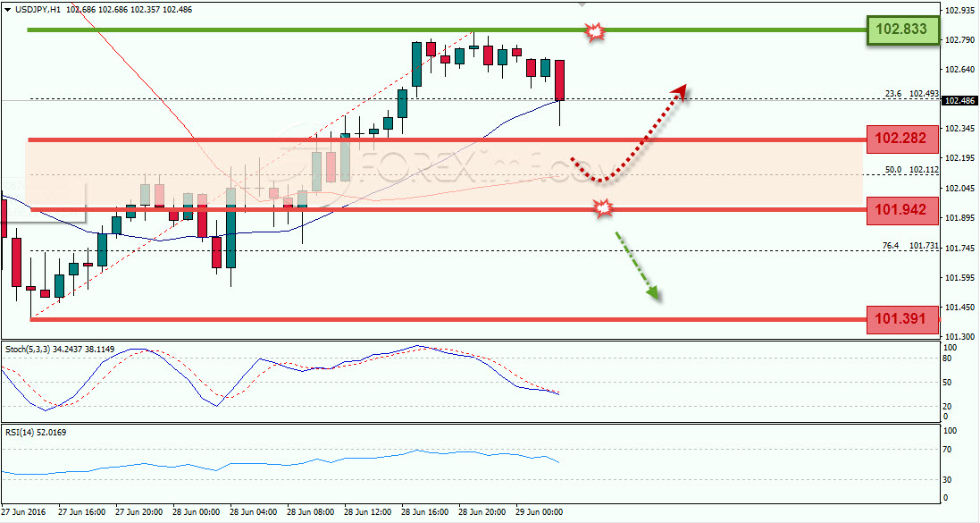The image size is (980, 523).
Task: Click the chart shift marker on the top edge
Action: 582,4
